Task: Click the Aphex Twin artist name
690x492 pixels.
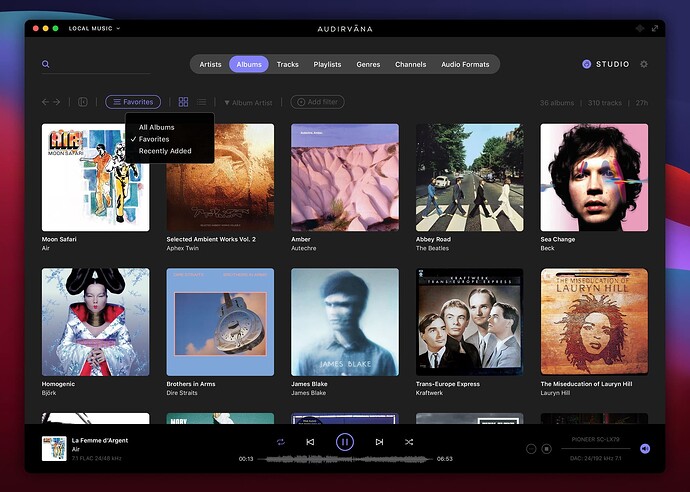Action: tap(183, 248)
